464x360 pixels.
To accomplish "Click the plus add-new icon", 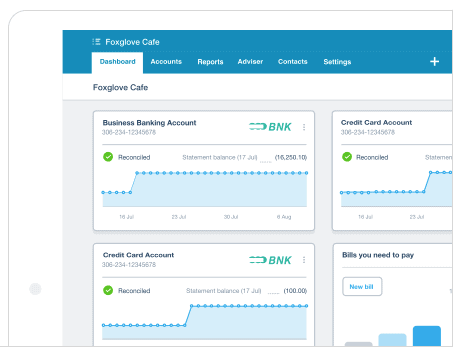I will point(434,62).
